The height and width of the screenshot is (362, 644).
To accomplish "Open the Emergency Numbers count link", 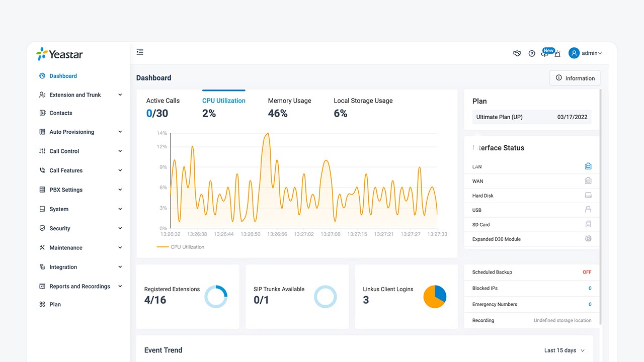I will [x=590, y=304].
